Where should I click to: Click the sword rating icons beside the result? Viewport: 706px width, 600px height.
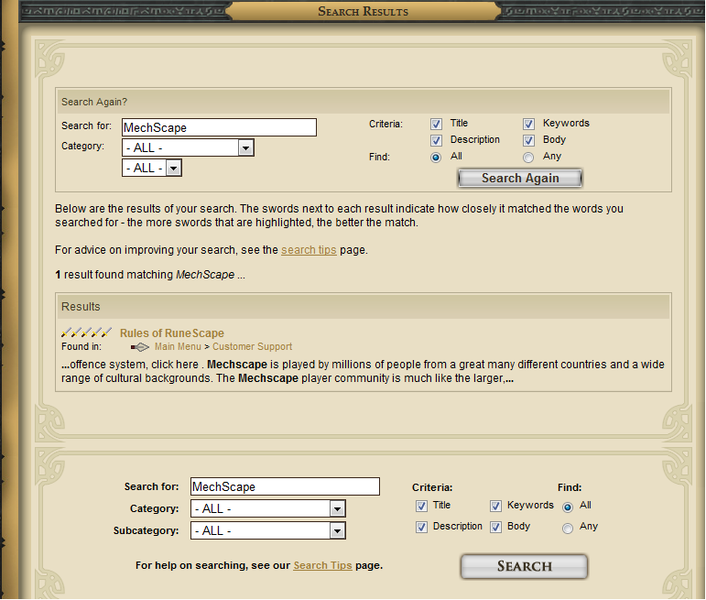[x=86, y=333]
